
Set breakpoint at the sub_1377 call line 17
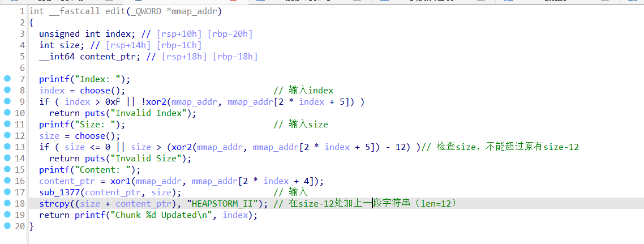[7, 192]
